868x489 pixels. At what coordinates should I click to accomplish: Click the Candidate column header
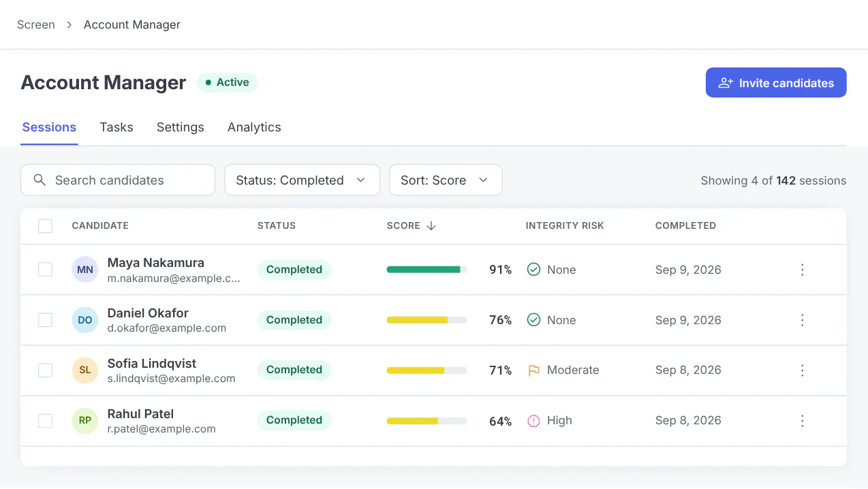(100, 226)
